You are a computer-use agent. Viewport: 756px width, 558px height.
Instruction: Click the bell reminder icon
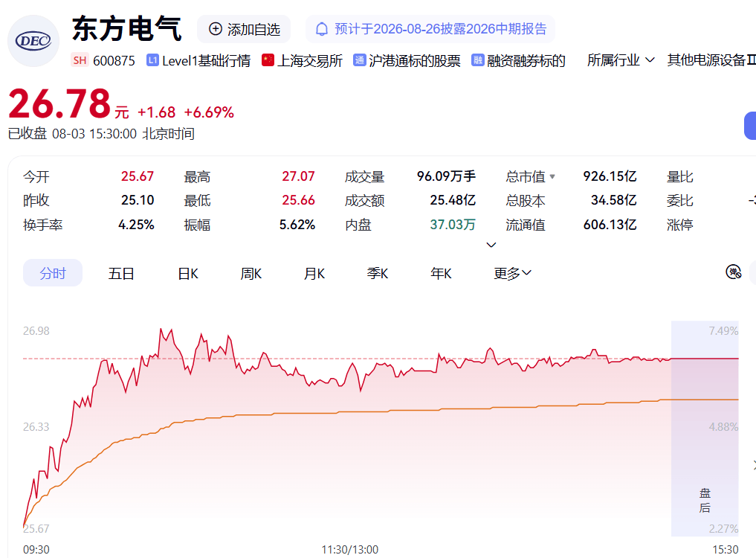[322, 29]
